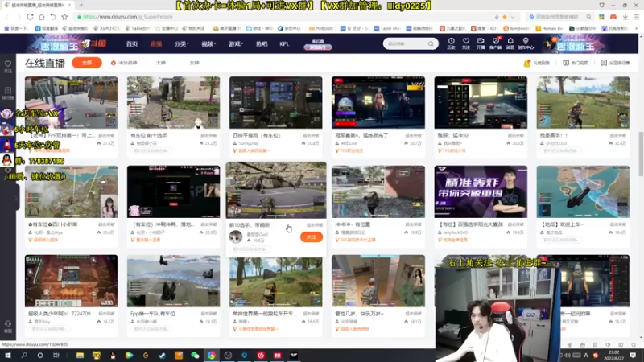Screen dimensions: 644x362
Task: Open the 关注 heart icon in header
Action: pyautogui.click(x=466, y=43)
